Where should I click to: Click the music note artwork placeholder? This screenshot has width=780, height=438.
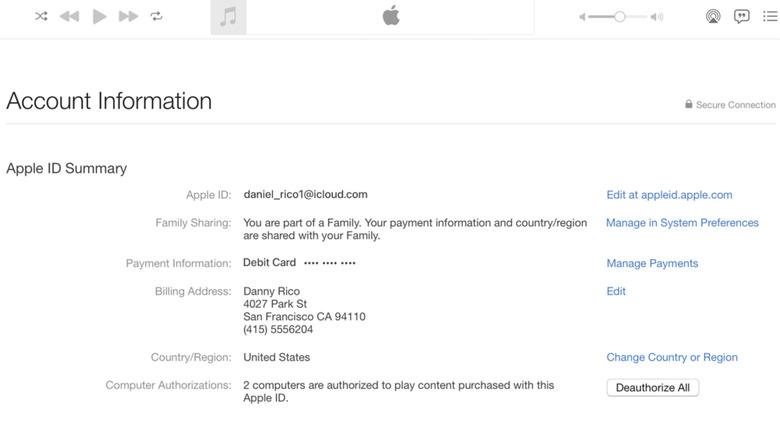(228, 17)
